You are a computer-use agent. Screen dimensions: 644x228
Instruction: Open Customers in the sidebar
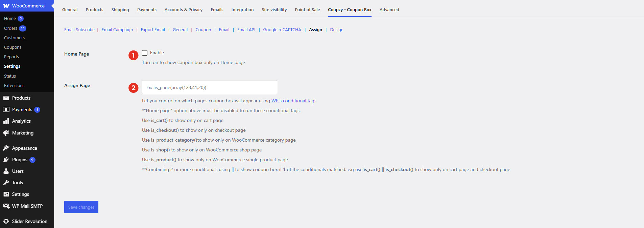pyautogui.click(x=14, y=38)
